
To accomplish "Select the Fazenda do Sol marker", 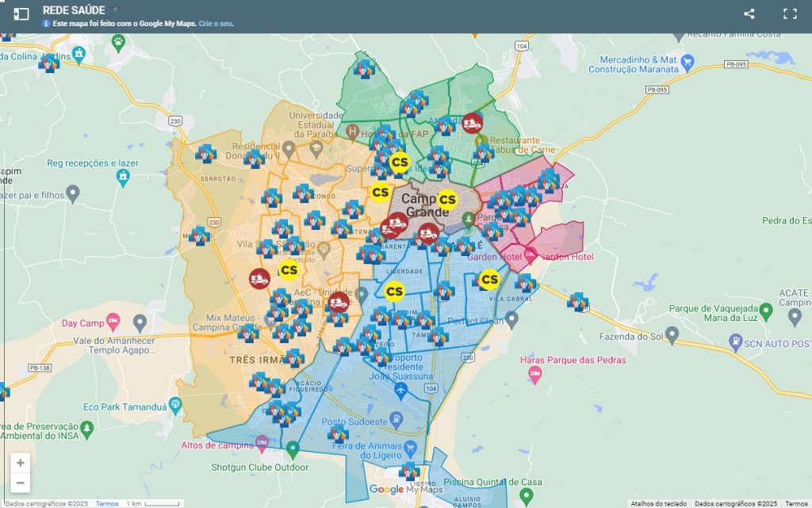I will click(672, 335).
